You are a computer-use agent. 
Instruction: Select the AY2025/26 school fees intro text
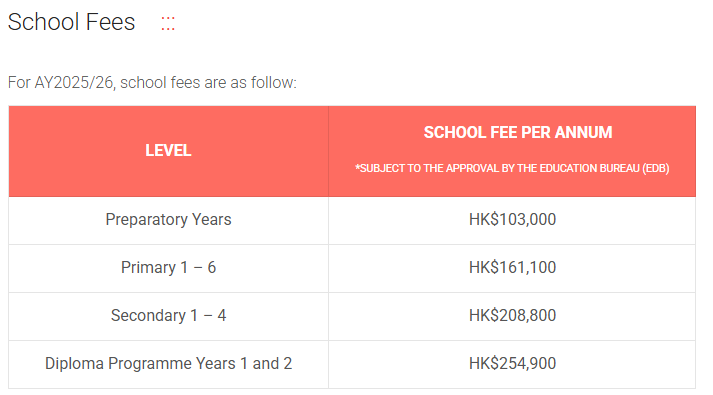click(x=152, y=83)
